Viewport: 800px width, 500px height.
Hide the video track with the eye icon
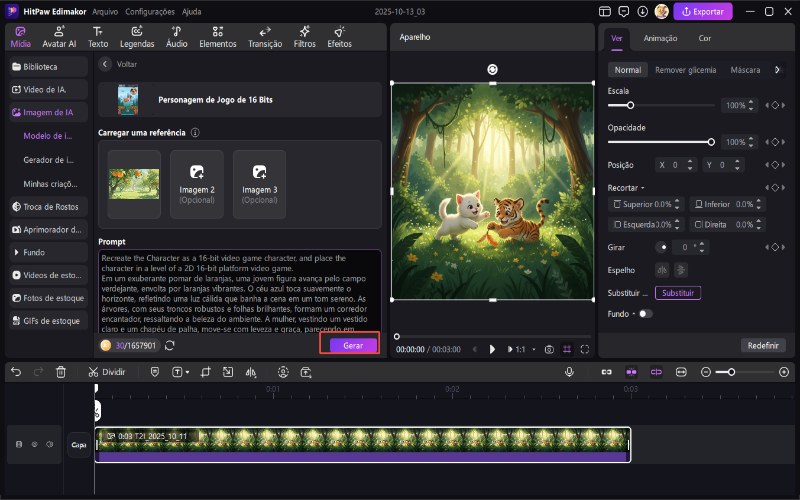35,444
